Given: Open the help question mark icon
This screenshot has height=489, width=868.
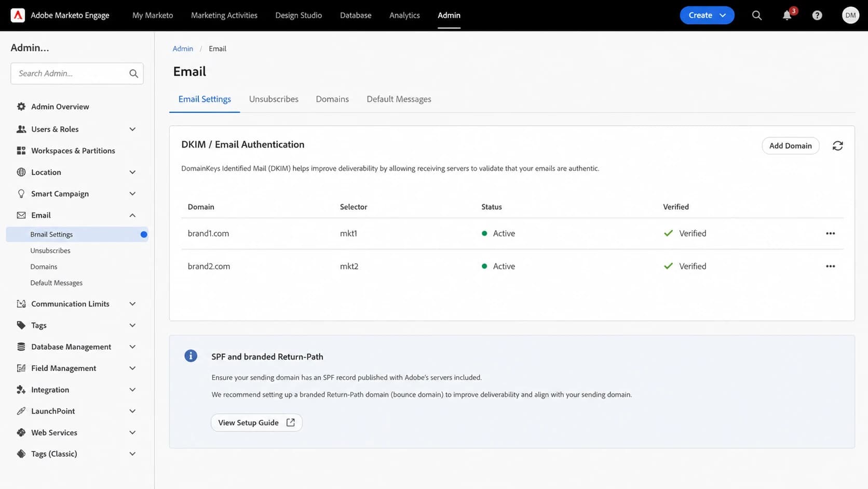Looking at the screenshot, I should point(817,15).
